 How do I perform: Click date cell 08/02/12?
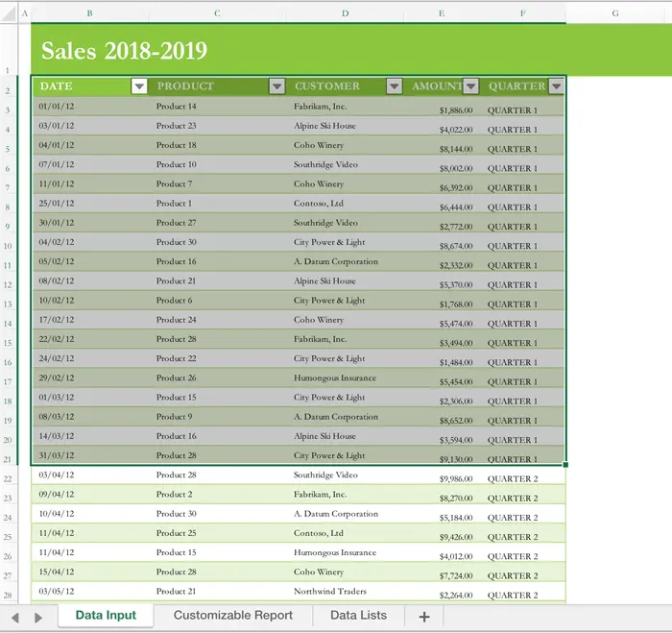[x=56, y=280]
